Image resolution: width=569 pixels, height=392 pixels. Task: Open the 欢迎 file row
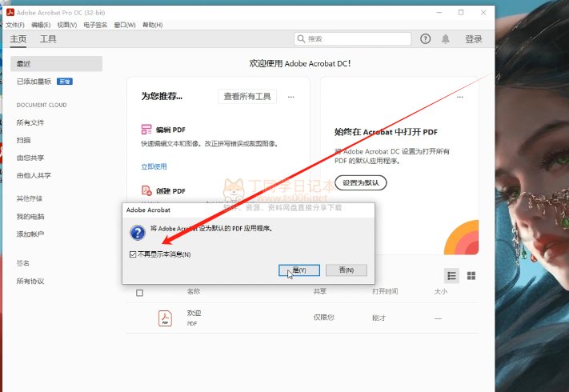(303, 318)
